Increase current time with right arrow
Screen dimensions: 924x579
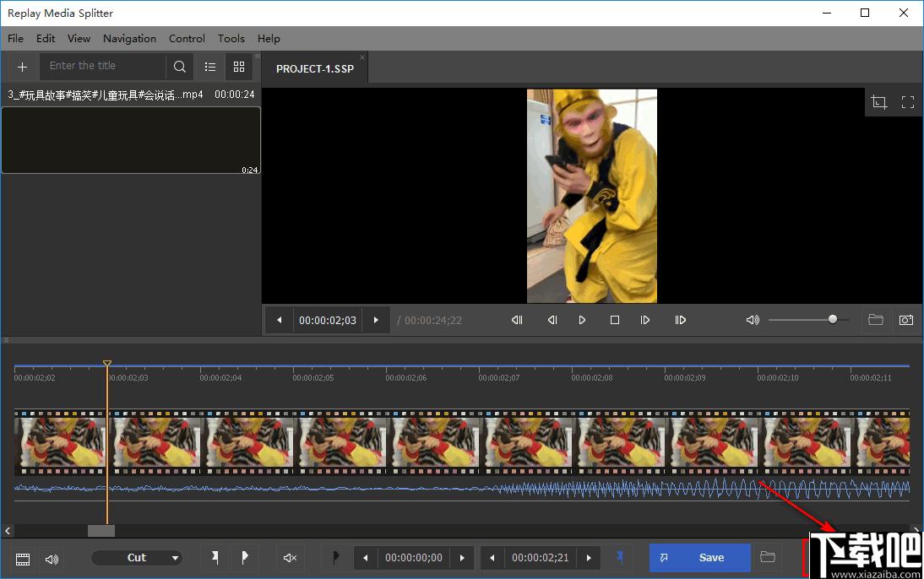pyautogui.click(x=376, y=321)
